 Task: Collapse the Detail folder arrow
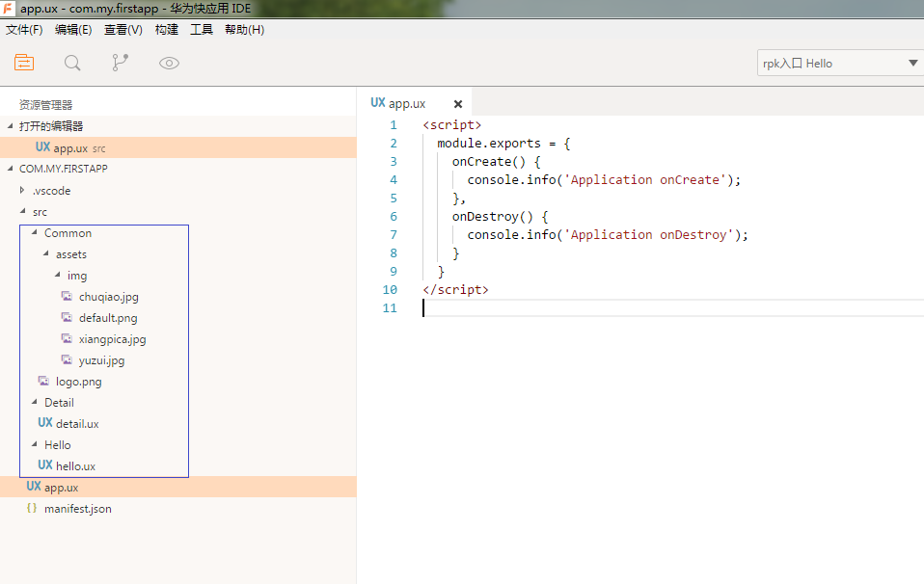click(x=34, y=402)
